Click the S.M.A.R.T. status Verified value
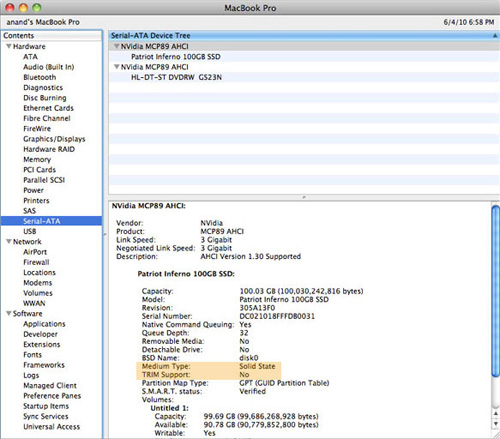Viewport: 500px width, 439px height. click(x=252, y=391)
